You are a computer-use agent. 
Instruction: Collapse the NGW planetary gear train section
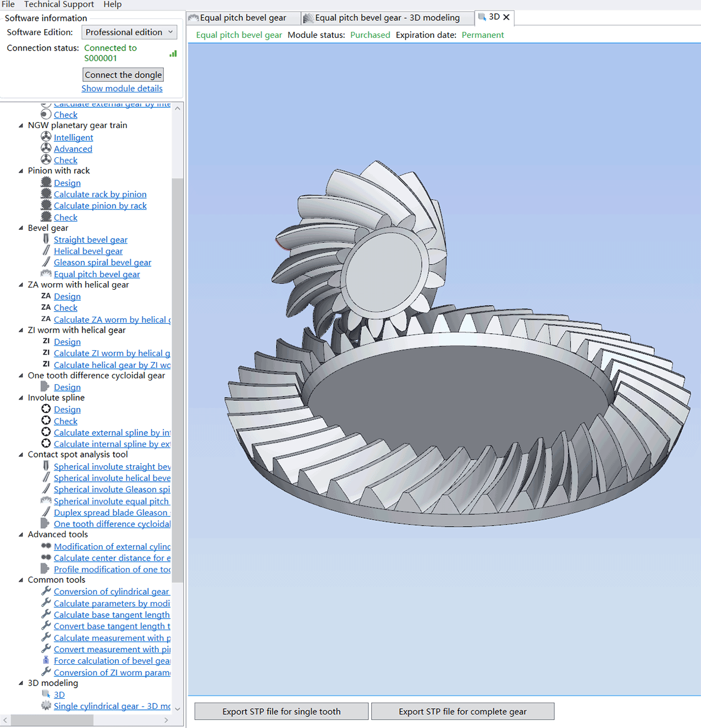click(x=21, y=125)
